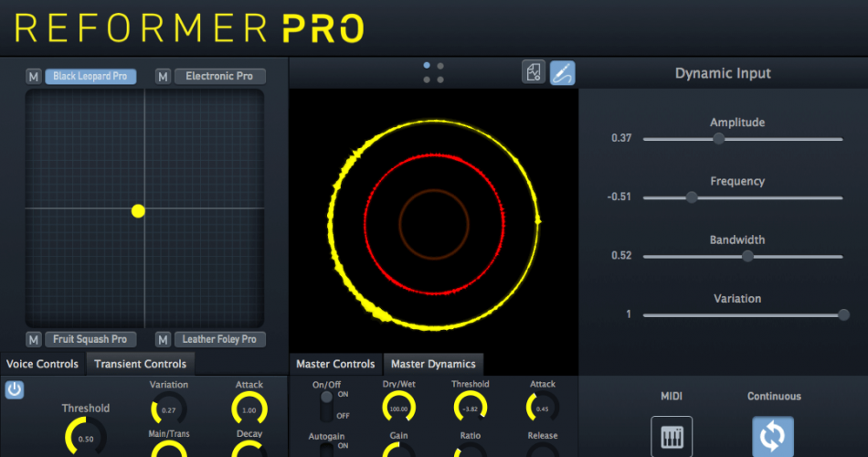Click the master Attack knob showing 0.45
Image resolution: width=868 pixels, height=457 pixels.
pyautogui.click(x=543, y=409)
